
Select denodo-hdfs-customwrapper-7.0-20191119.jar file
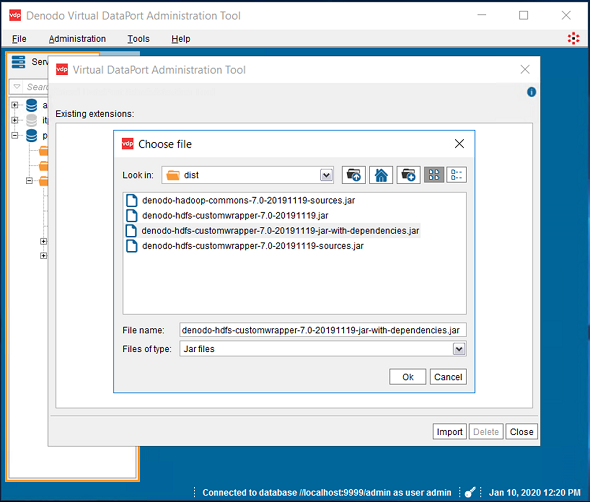tap(235, 216)
